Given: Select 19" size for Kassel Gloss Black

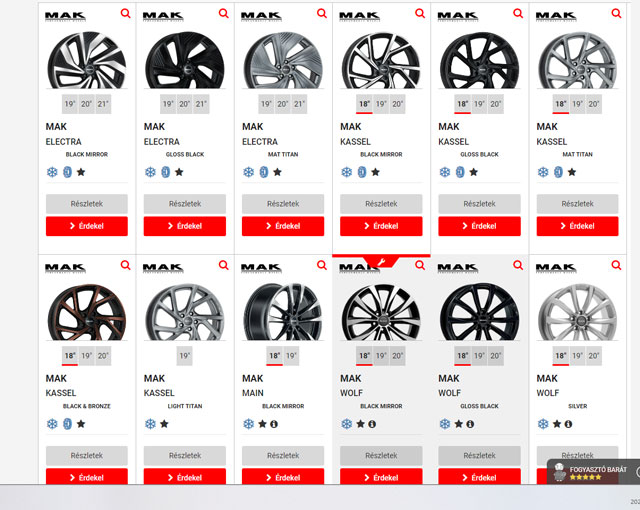Looking at the screenshot, I should [479, 104].
